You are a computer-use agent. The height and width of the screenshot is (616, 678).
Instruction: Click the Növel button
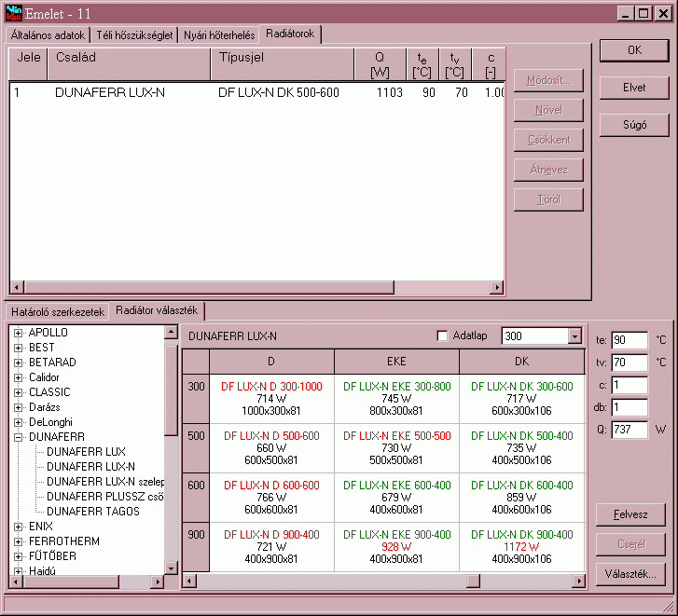[548, 110]
